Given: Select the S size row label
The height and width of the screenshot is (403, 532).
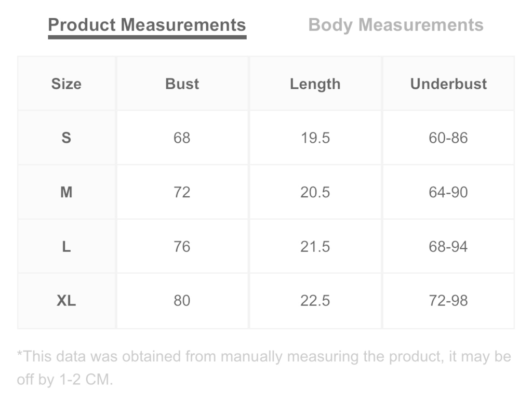Looking at the screenshot, I should pos(66,138).
